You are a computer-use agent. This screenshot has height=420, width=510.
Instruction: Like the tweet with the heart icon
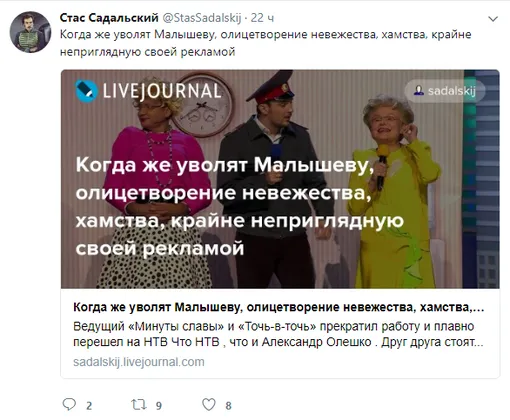pos(209,404)
